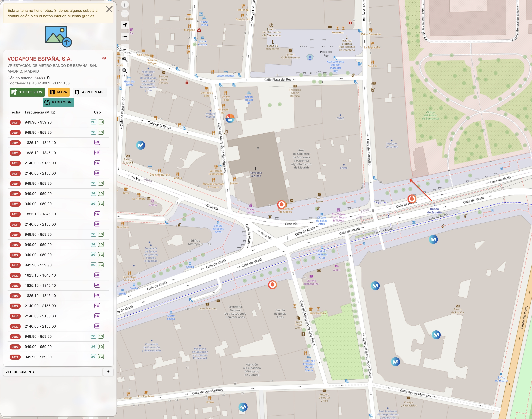Click the upload button beside Ver Resumen
This screenshot has height=419, width=532.
tap(108, 372)
